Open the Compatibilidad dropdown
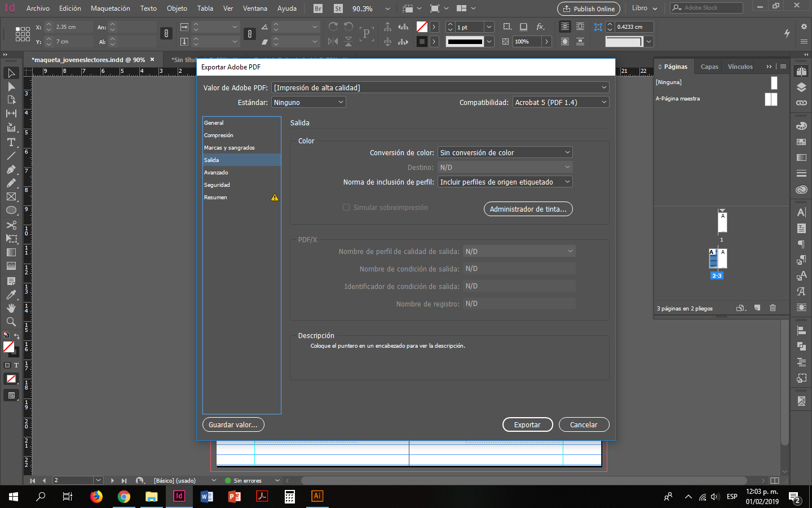 [561, 102]
